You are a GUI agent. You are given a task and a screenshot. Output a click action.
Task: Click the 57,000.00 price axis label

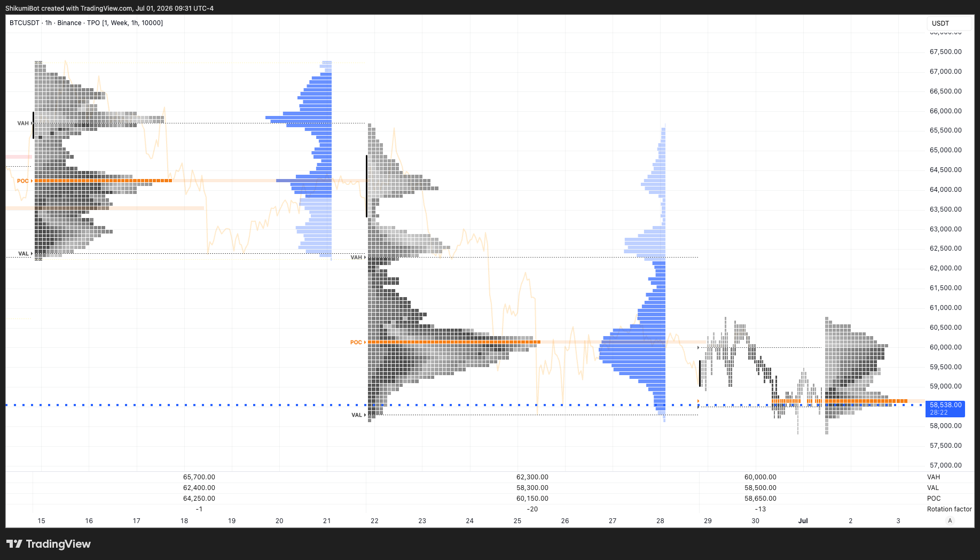click(x=945, y=465)
